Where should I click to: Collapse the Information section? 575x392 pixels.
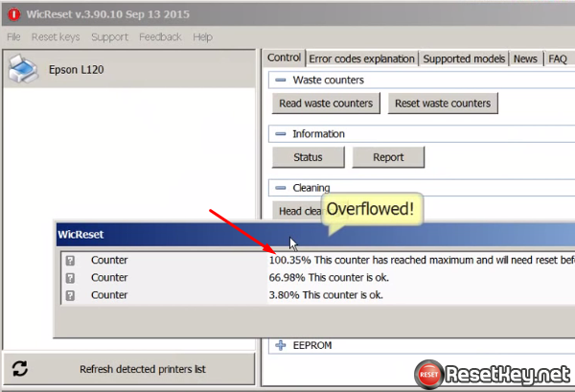tap(281, 134)
